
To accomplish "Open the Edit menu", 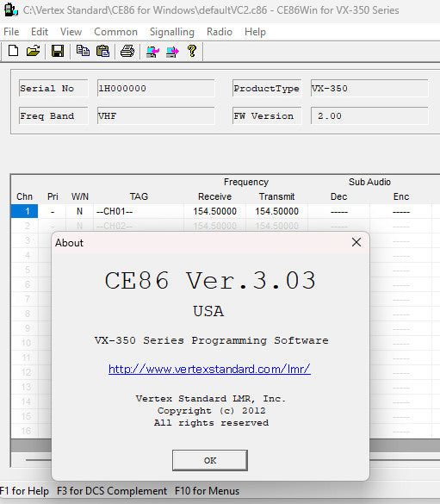I will [40, 32].
